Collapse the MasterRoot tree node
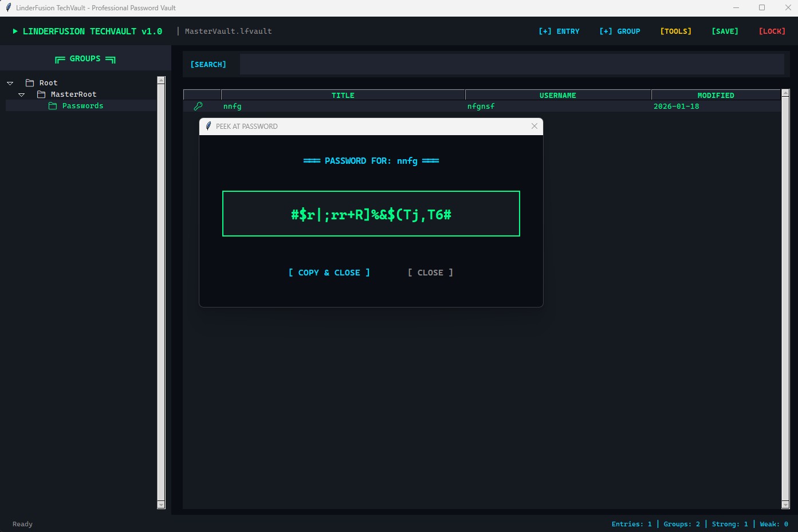Image resolution: width=798 pixels, height=532 pixels. click(x=22, y=94)
